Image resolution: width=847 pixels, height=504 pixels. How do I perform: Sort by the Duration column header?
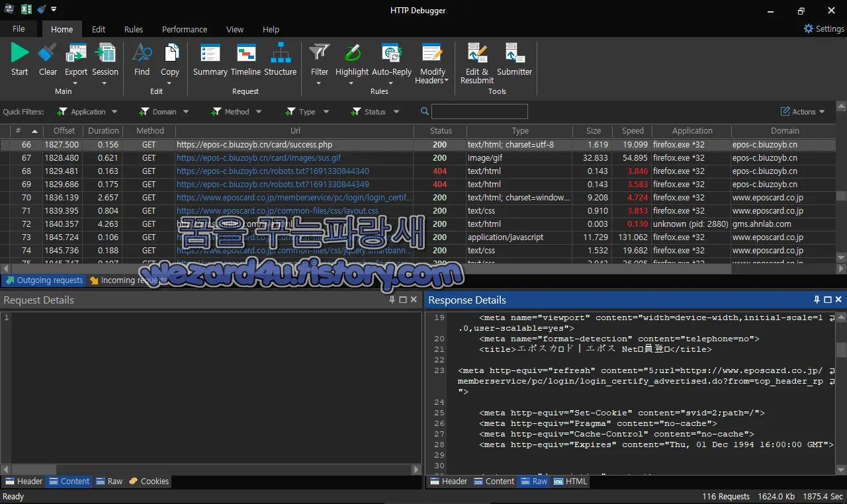click(x=103, y=131)
